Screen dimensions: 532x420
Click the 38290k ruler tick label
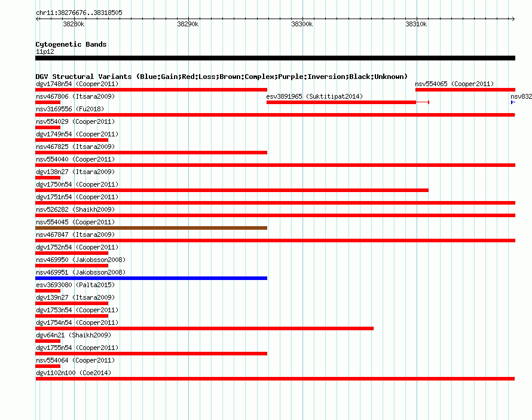(x=188, y=24)
